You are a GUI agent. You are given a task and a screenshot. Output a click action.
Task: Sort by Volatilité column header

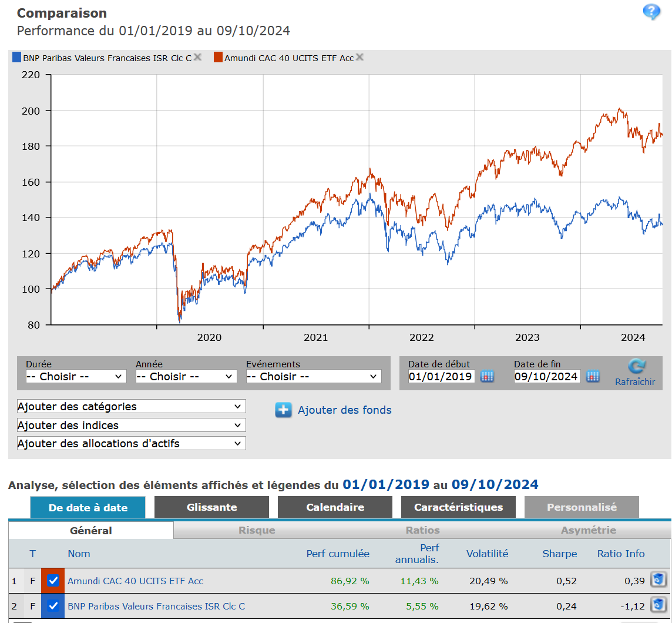click(488, 554)
